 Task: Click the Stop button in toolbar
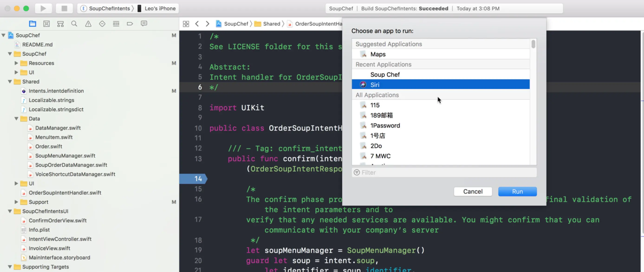64,9
